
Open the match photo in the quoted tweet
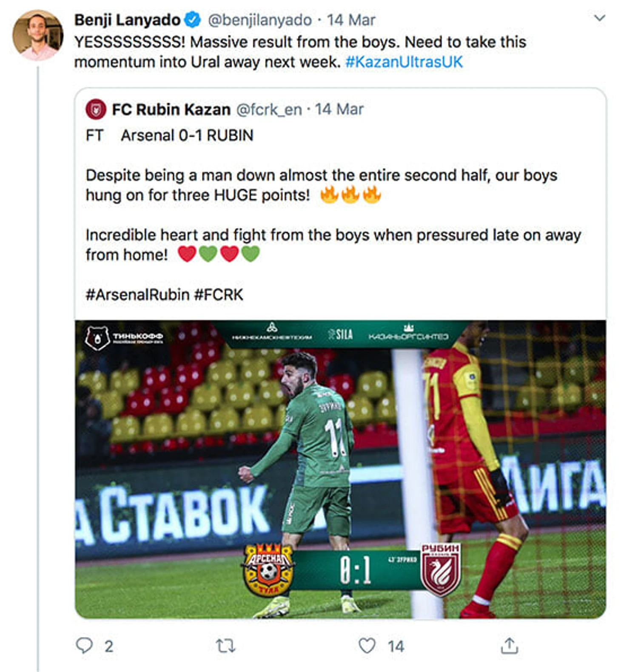pos(340,468)
